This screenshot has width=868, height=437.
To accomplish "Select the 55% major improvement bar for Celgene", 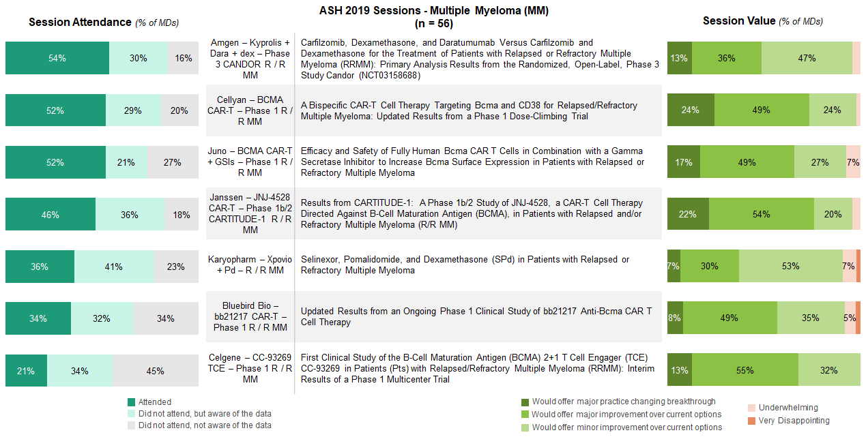I will point(745,370).
